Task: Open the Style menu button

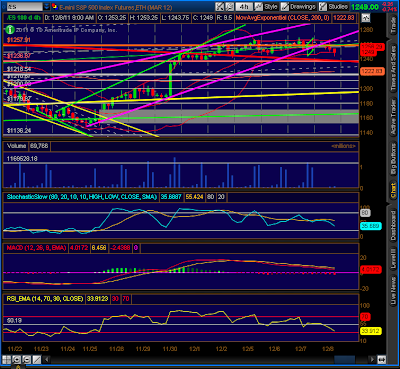Action: [267, 6]
